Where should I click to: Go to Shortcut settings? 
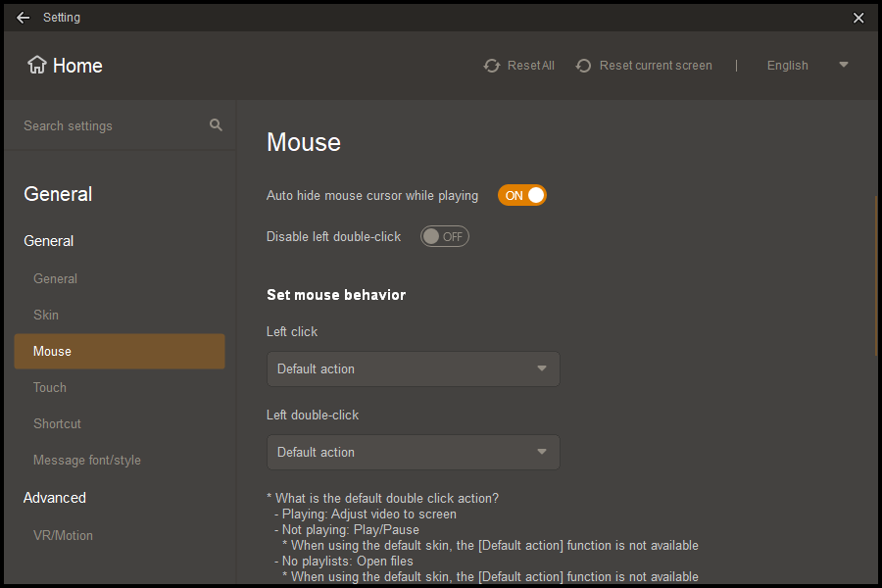click(x=57, y=423)
